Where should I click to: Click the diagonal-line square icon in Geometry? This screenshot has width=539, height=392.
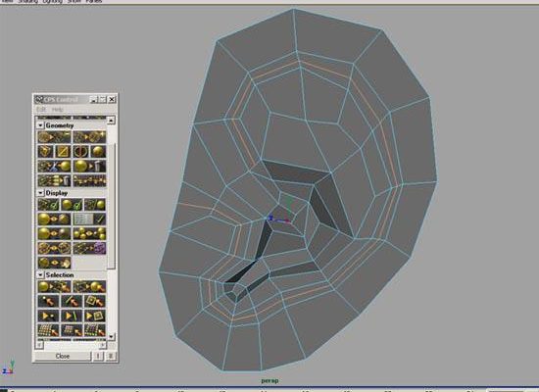click(x=64, y=151)
